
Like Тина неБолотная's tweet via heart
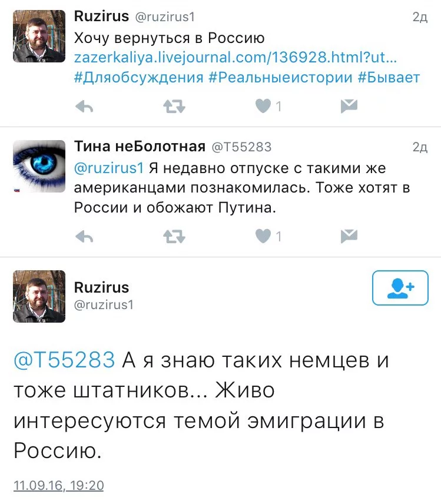point(263,236)
